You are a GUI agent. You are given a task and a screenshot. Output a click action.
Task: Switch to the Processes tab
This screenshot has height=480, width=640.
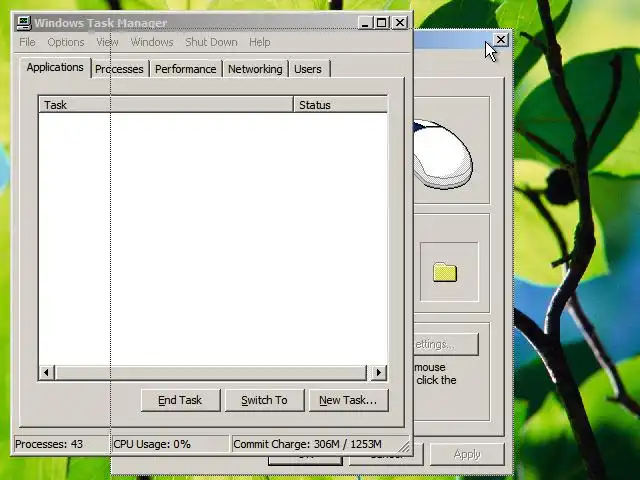119,69
